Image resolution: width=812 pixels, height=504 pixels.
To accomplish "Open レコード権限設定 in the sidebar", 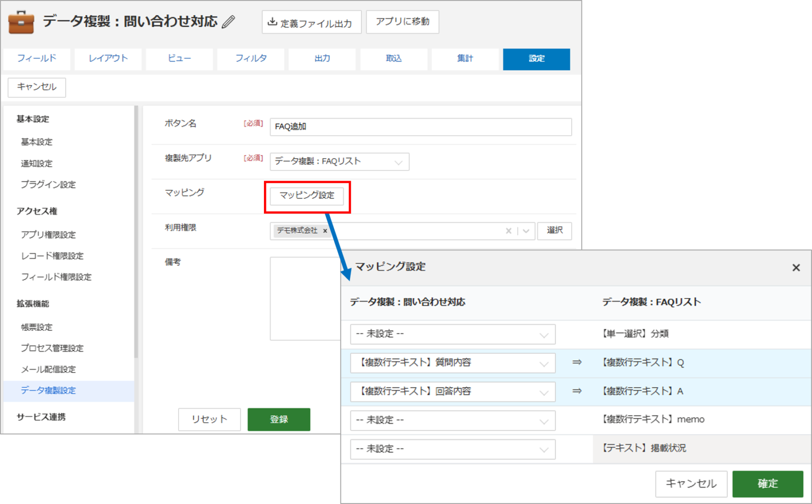I will pos(52,256).
